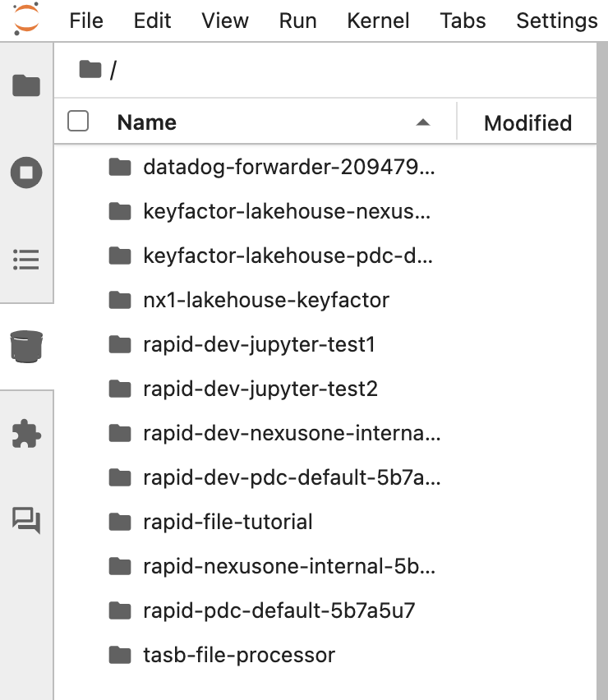Open the Extension Manager puzzle icon

26,434
